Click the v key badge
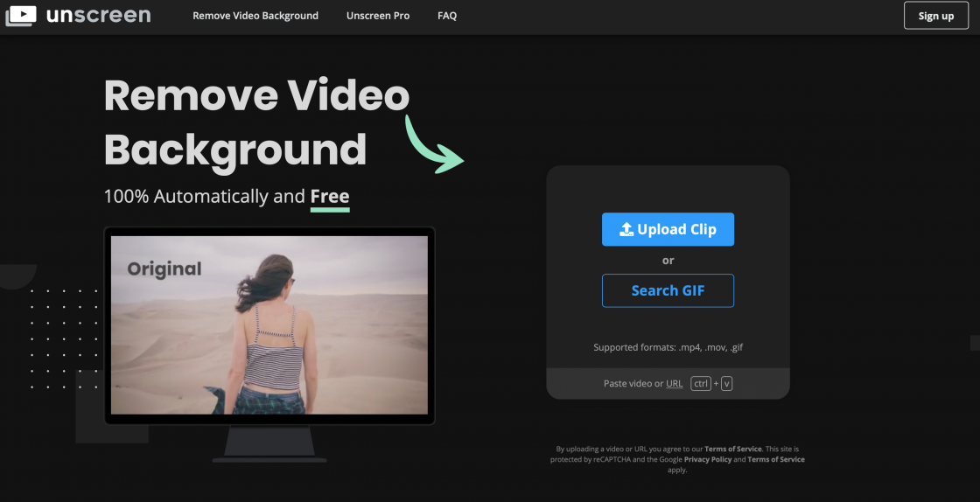This screenshot has height=502, width=980. (x=726, y=383)
